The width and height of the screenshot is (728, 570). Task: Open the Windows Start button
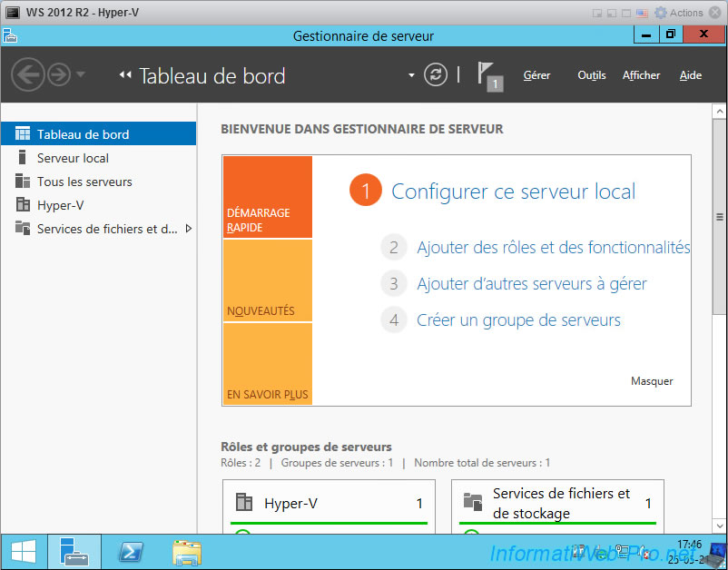pyautogui.click(x=24, y=553)
